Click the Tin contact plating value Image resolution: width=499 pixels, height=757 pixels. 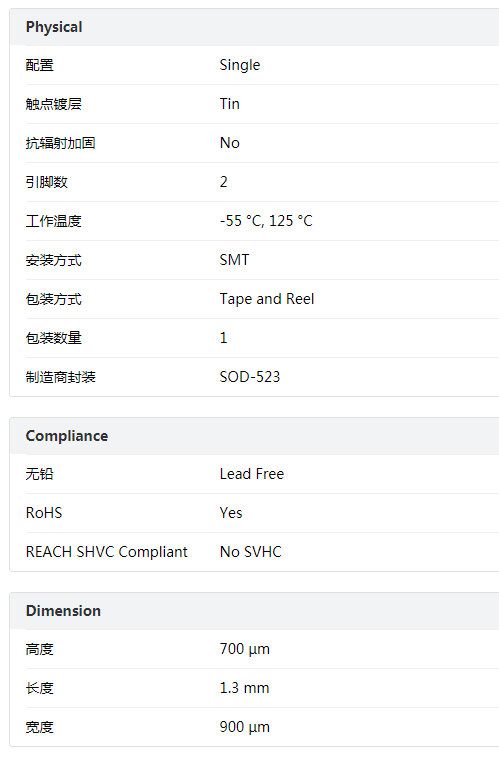[230, 104]
